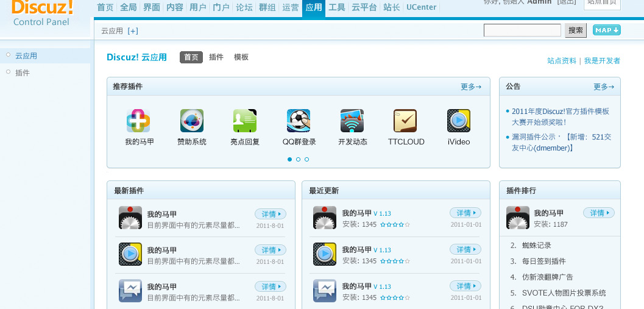Open 详情 for the first 最新插件 item
The width and height of the screenshot is (644, 309).
[x=271, y=214]
